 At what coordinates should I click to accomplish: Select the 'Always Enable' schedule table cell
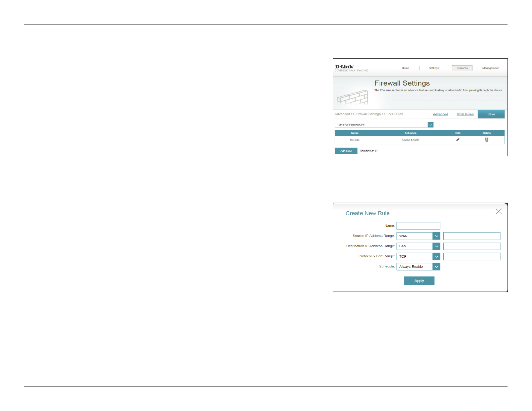(x=410, y=140)
